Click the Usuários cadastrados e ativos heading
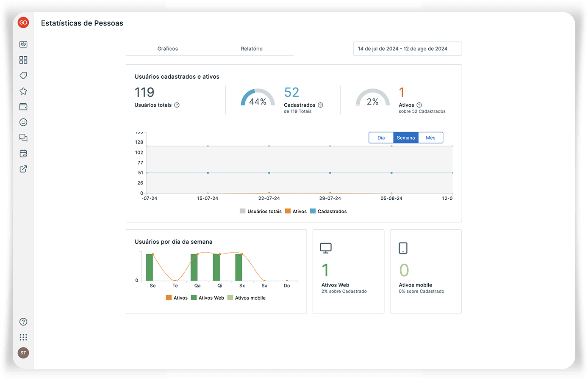 177,77
